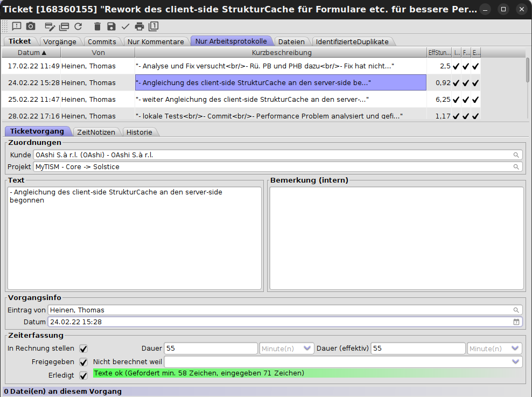Viewport: 532px width, 397px height.
Task: Open the calendar picker in Datum field
Action: (x=516, y=322)
